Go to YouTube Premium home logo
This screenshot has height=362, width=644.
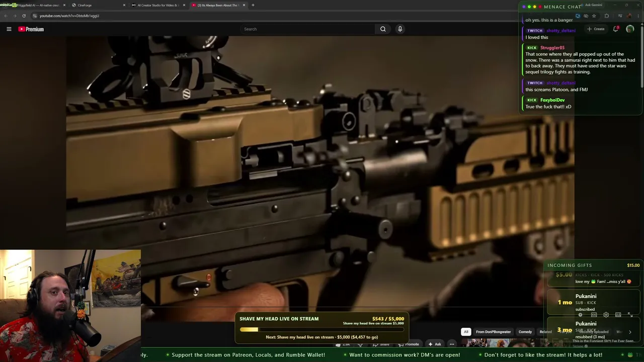[x=31, y=29]
